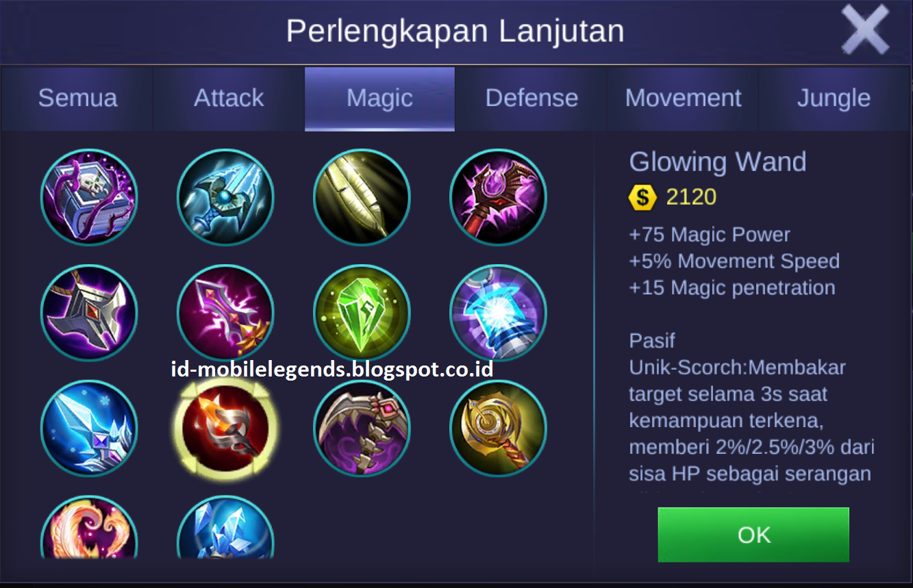Open the Jungle equipment tab
Viewport: 913px width, 588px height.
pos(834,99)
